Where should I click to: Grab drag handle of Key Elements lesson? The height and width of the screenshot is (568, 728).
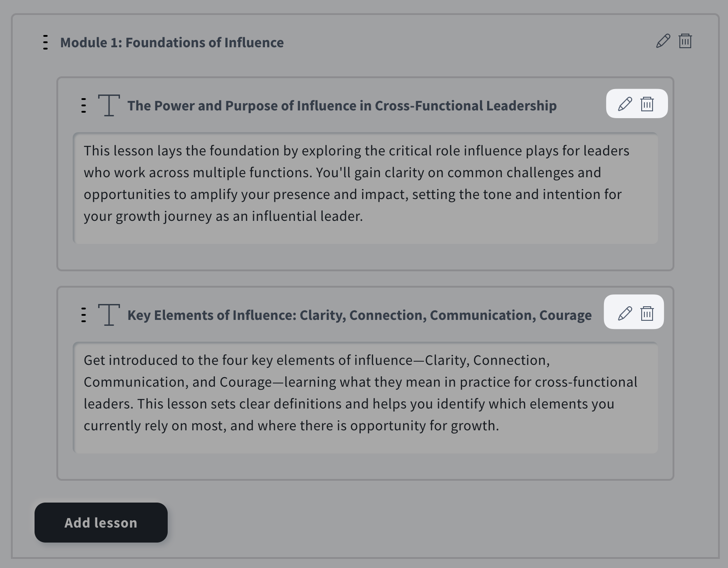84,315
